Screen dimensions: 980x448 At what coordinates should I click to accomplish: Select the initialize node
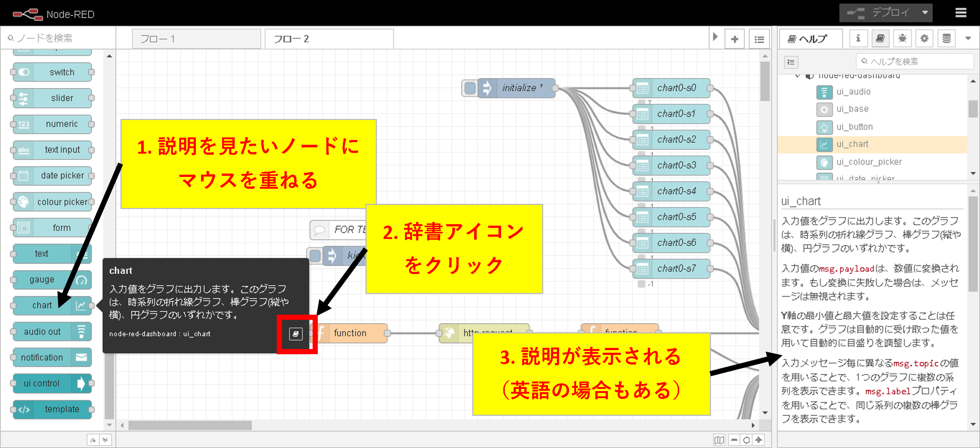(x=517, y=88)
